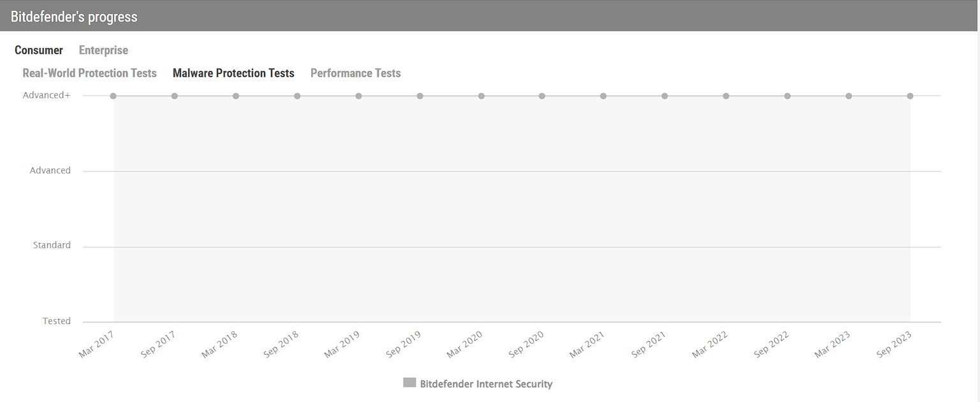Click the Mar 2017 data point
Image resolution: width=980 pixels, height=402 pixels.
coord(113,96)
